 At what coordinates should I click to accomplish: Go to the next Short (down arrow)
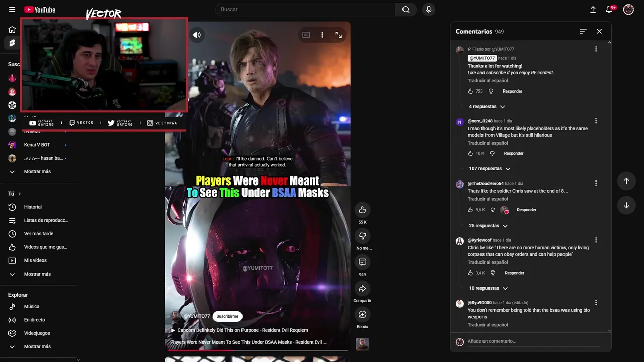point(626,205)
